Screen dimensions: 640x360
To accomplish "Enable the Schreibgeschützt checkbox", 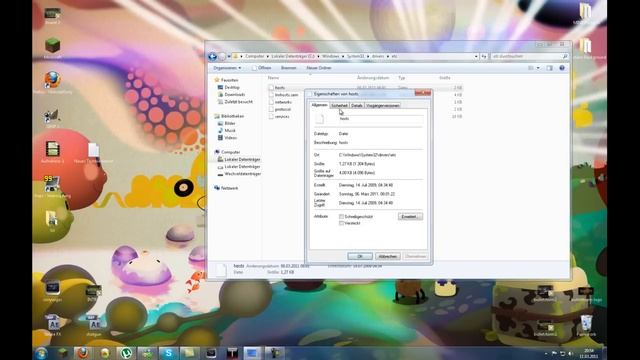I will coord(341,217).
